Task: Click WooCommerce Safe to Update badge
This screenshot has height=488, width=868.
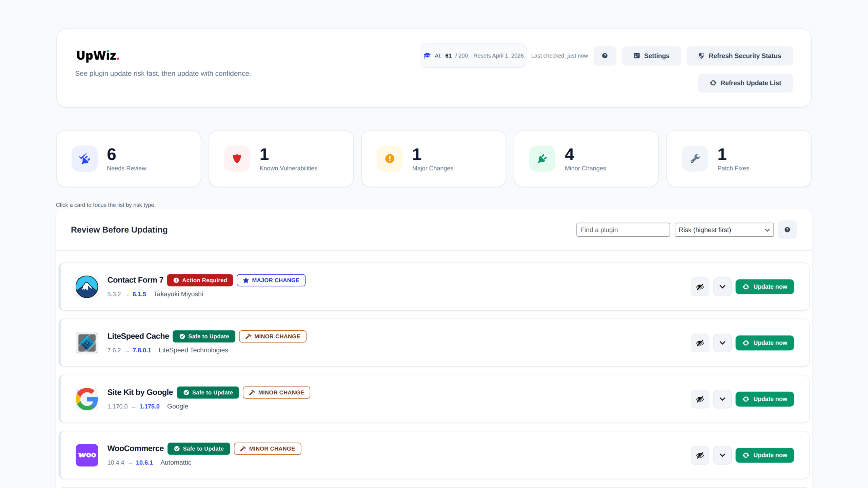Action: (199, 449)
